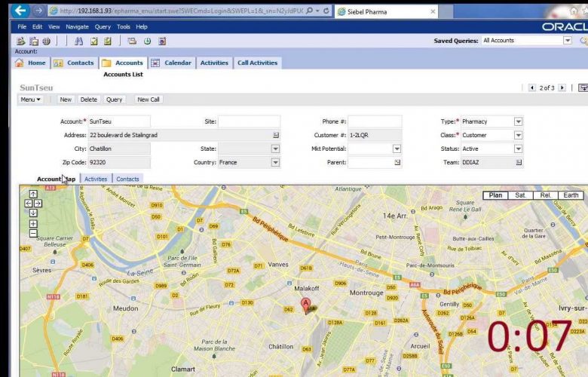Click the green clock toolbar icon
The image size is (588, 377).
(147, 41)
